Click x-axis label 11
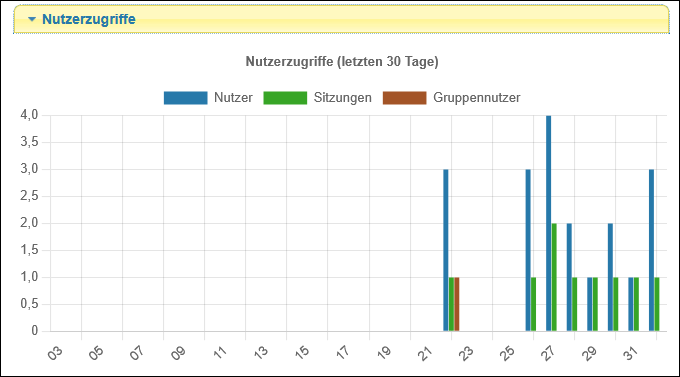The width and height of the screenshot is (680, 377). click(220, 352)
